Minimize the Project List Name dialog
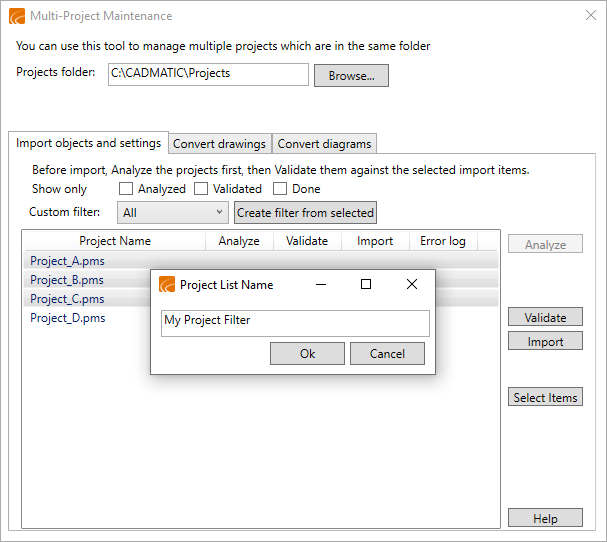The image size is (607, 542). pos(321,285)
